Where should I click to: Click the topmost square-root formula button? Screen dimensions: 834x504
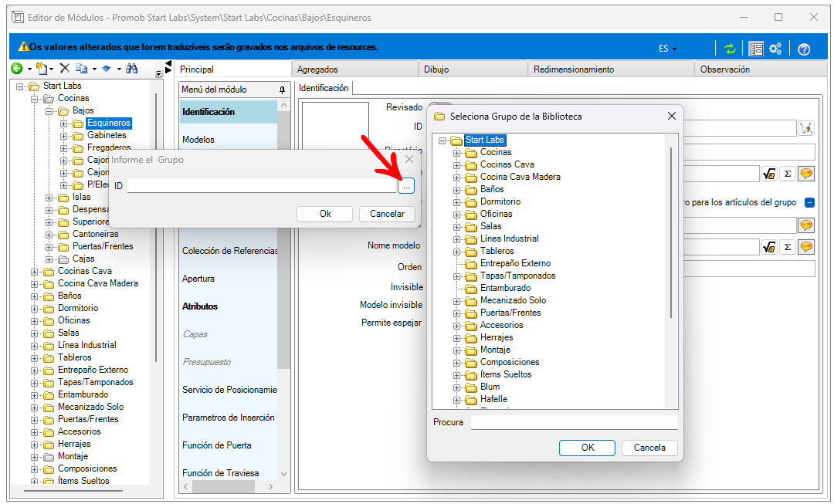pos(768,174)
